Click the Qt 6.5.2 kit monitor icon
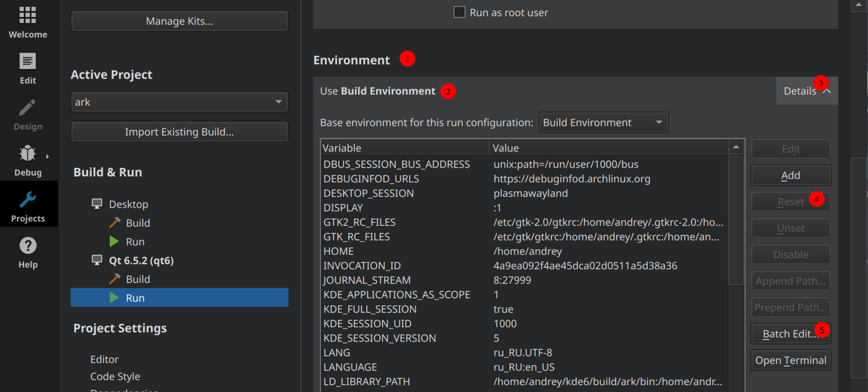 (x=97, y=260)
